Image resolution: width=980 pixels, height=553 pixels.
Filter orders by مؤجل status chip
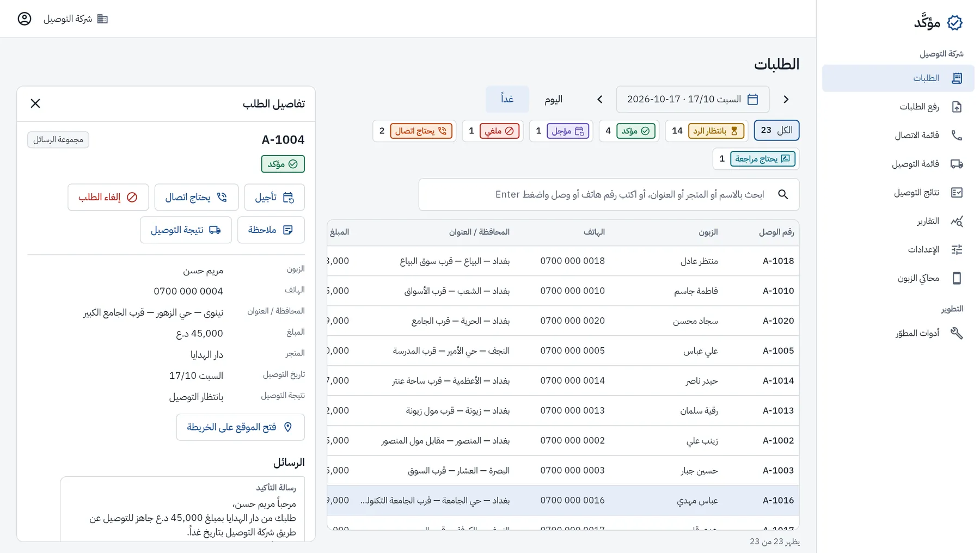(561, 131)
